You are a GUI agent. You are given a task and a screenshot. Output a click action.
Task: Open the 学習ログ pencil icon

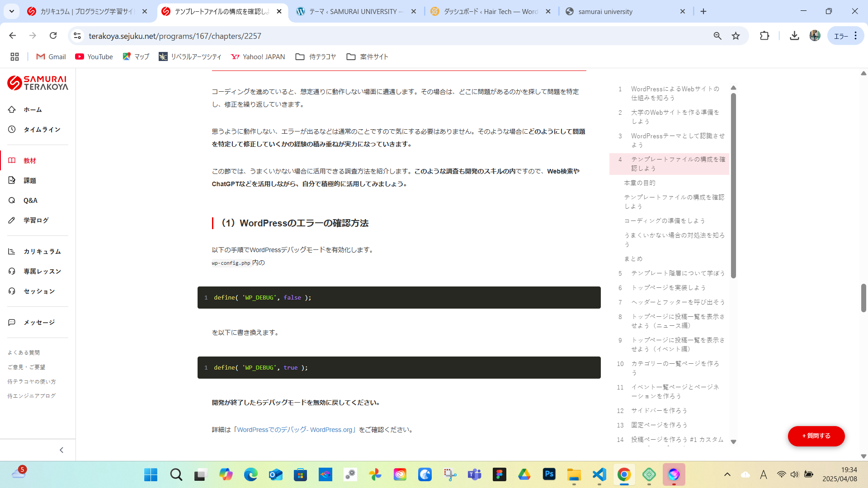(x=12, y=220)
